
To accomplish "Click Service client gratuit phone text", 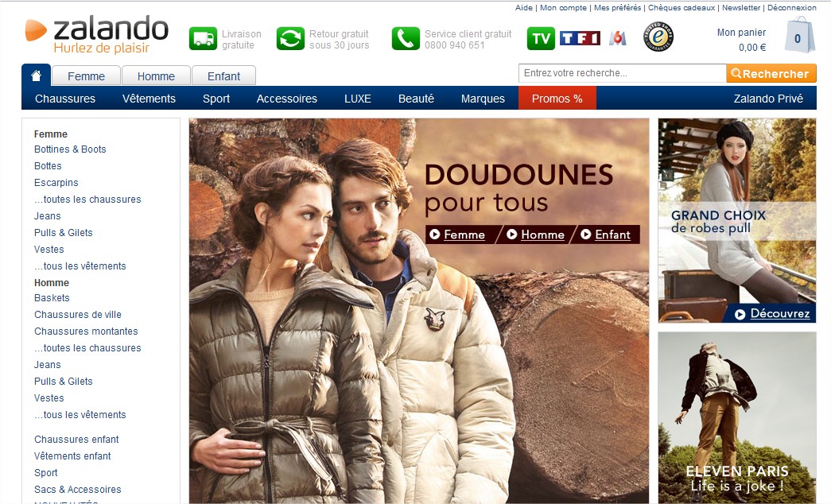I will [468, 39].
